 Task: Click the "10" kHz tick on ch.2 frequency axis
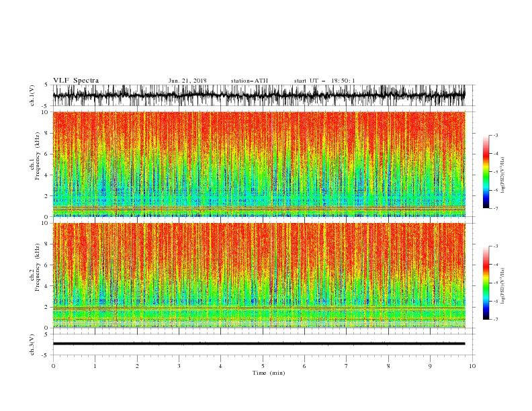45,223
